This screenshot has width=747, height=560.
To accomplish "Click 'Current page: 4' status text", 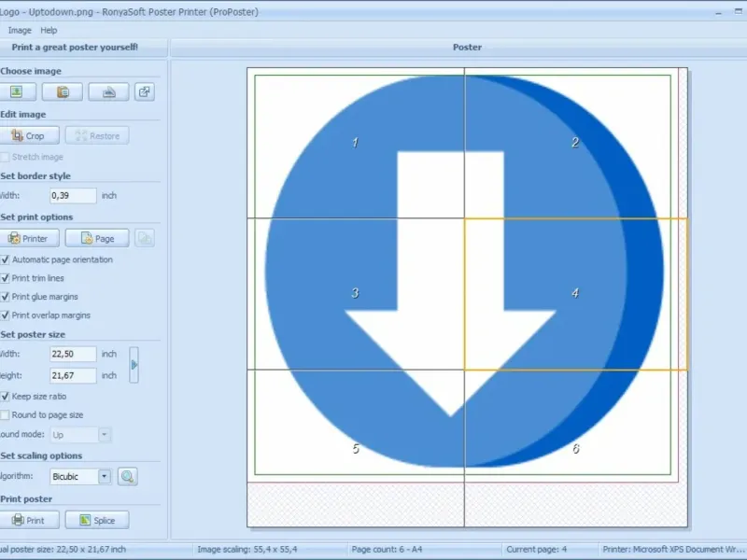I will [x=536, y=549].
